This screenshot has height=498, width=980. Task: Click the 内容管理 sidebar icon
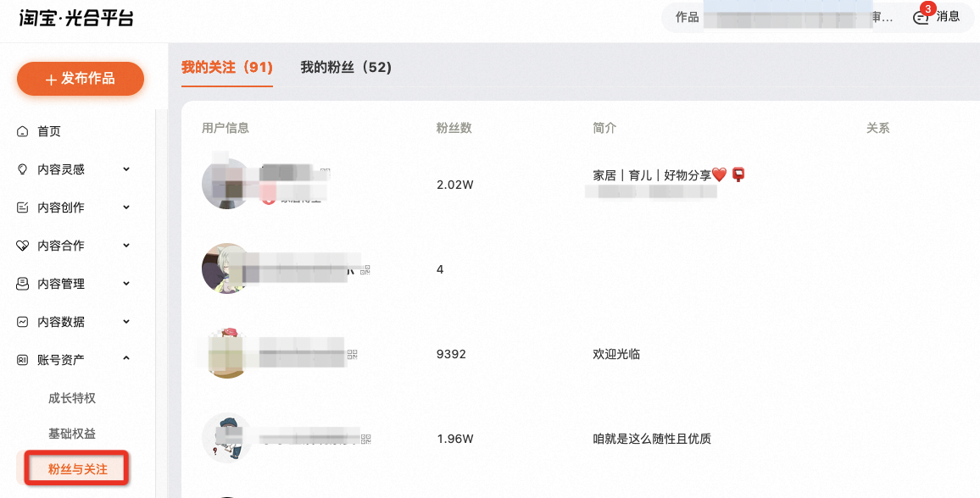click(23, 284)
